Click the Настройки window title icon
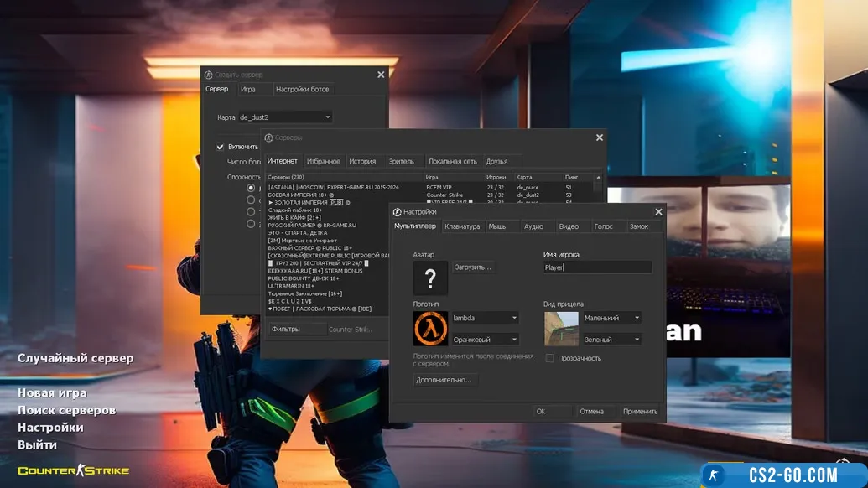The height and width of the screenshot is (488, 868). coord(398,212)
